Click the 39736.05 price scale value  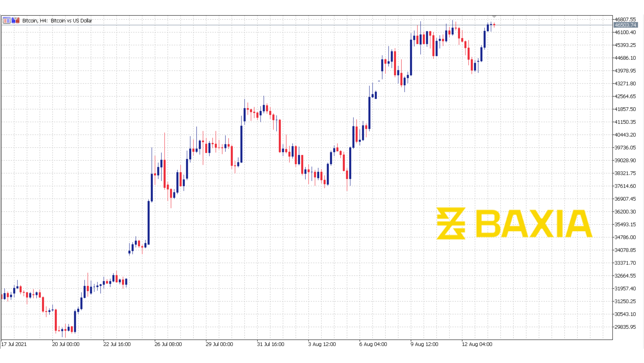coord(625,148)
